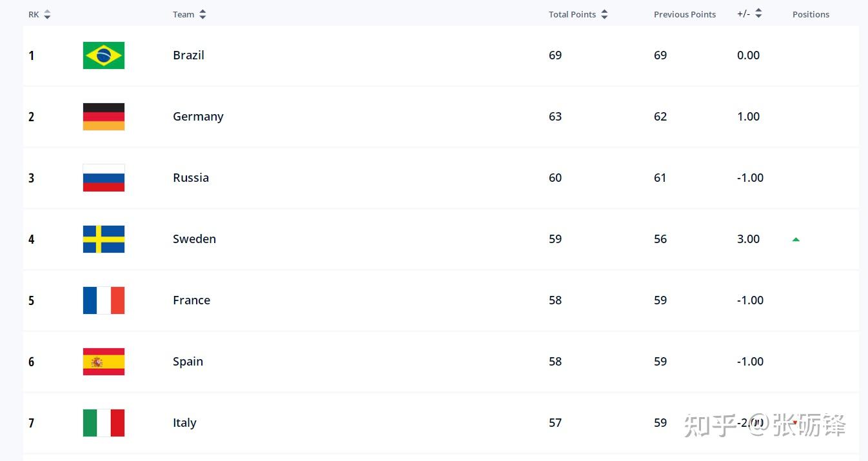
Task: Click France's total points value 58
Action: tap(555, 300)
